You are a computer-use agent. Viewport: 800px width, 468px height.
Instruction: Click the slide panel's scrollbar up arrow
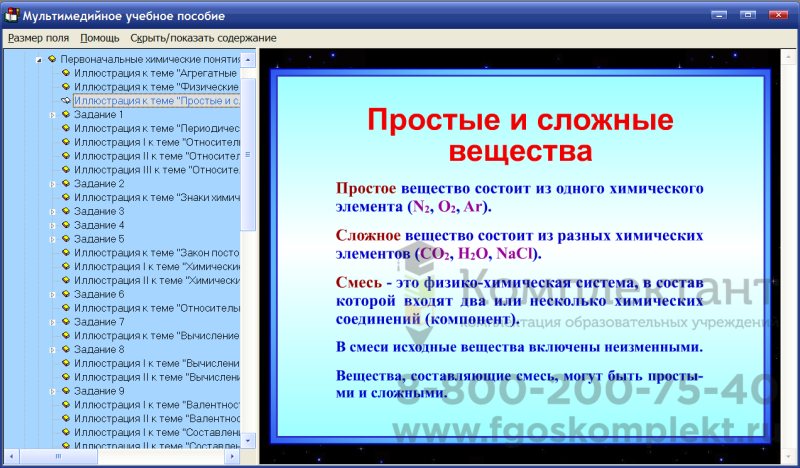coord(788,57)
